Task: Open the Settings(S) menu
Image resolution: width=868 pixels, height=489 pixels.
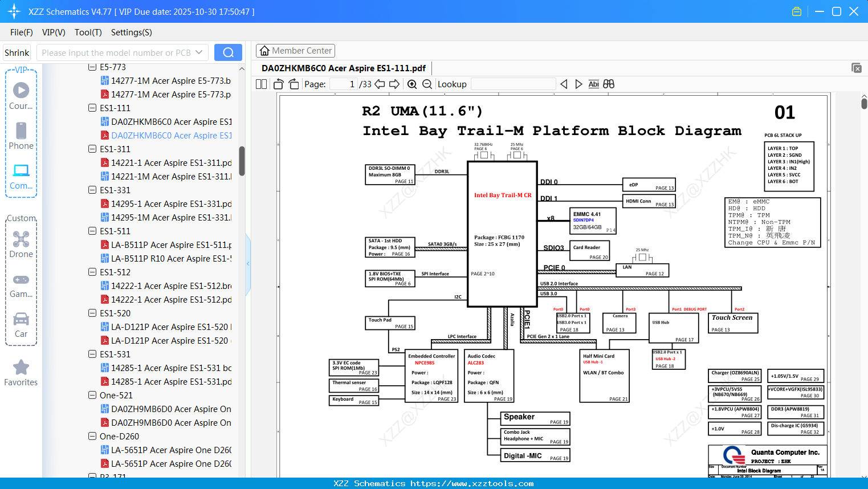Action: point(132,32)
